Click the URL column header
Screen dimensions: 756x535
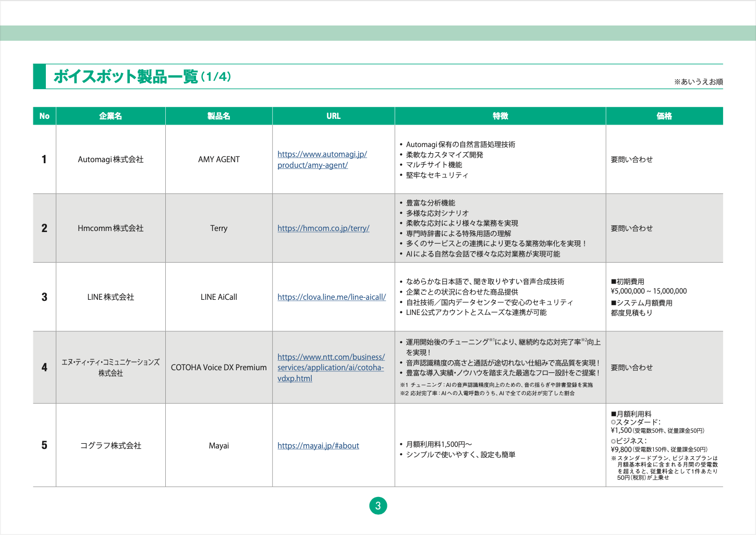(x=334, y=116)
